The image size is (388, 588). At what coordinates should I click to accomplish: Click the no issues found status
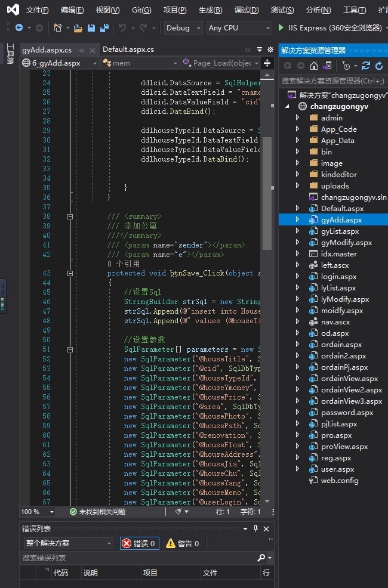98,512
